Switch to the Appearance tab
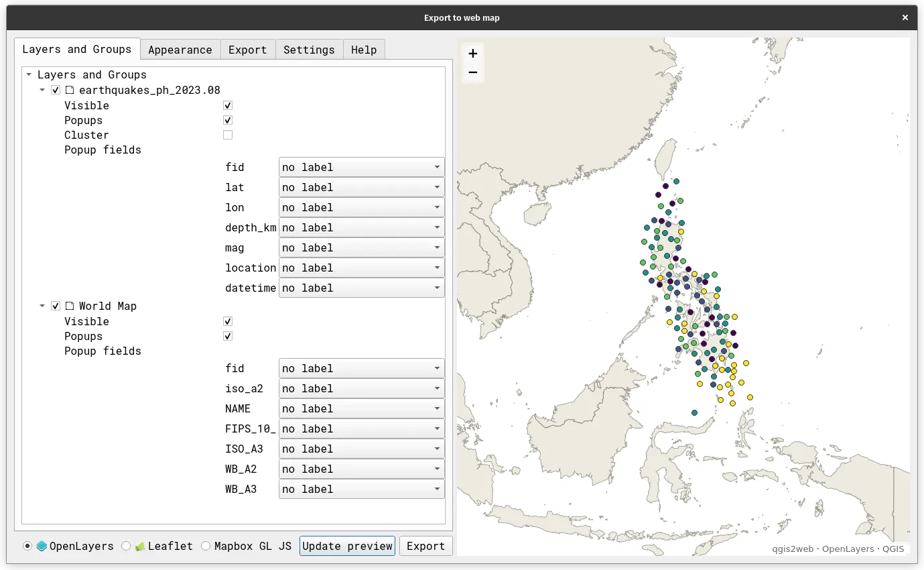The height and width of the screenshot is (570, 924). click(x=180, y=49)
